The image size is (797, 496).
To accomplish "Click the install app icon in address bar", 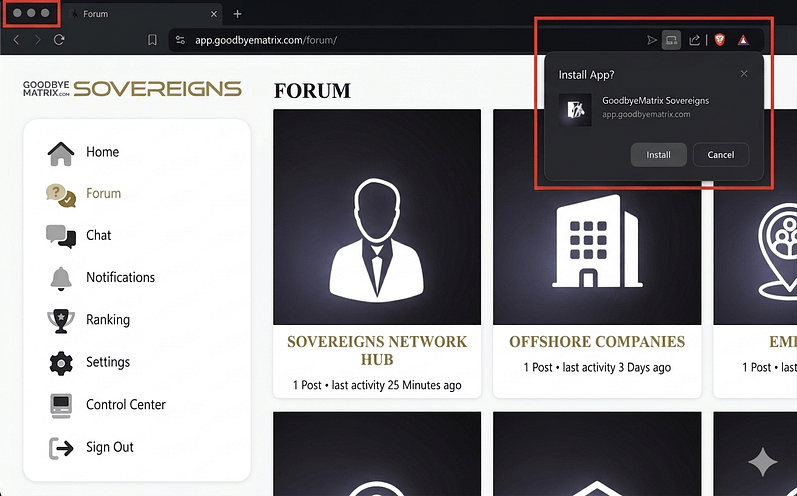I will [671, 40].
